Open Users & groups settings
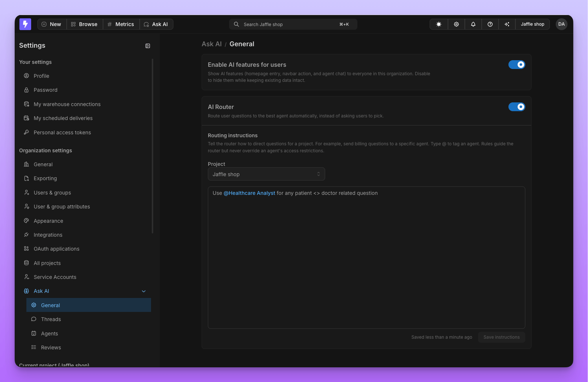The height and width of the screenshot is (382, 588). [85, 193]
